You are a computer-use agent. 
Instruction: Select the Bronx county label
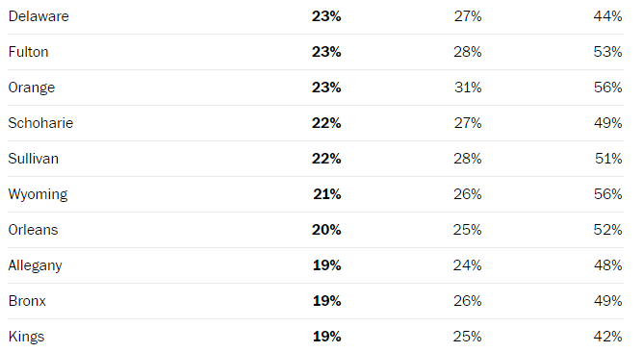(27, 301)
